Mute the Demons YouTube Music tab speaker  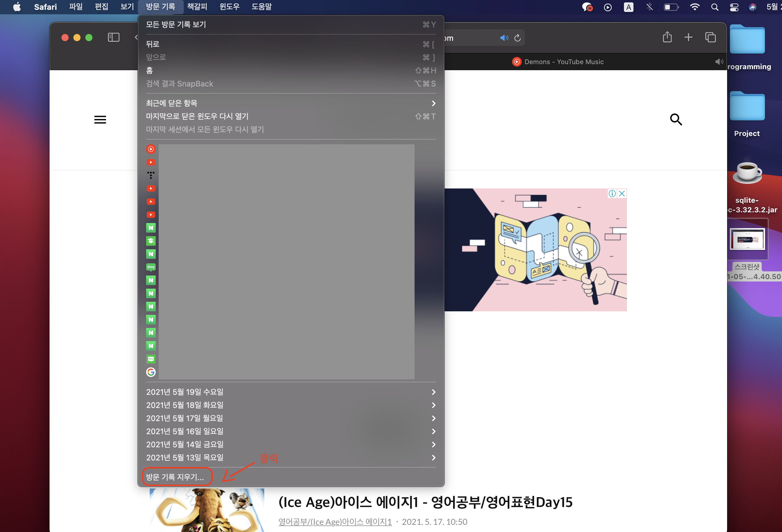point(718,61)
